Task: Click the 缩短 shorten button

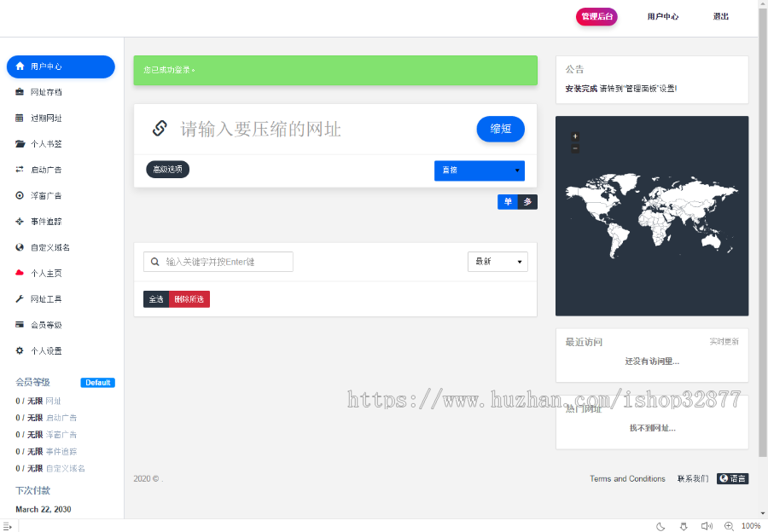Action: tap(500, 129)
